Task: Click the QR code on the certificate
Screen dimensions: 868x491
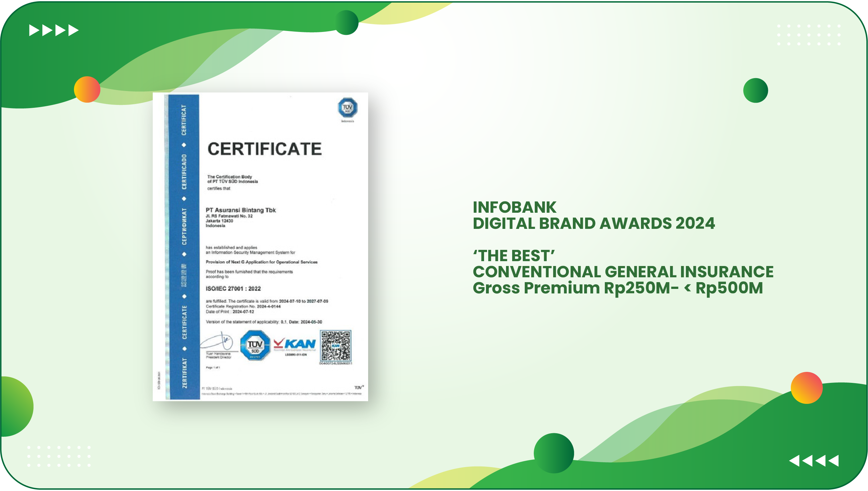Action: click(336, 346)
